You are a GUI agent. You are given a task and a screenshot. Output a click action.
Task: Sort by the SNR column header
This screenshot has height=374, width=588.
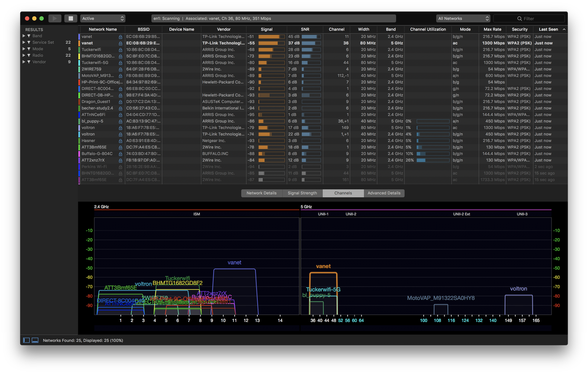click(305, 29)
